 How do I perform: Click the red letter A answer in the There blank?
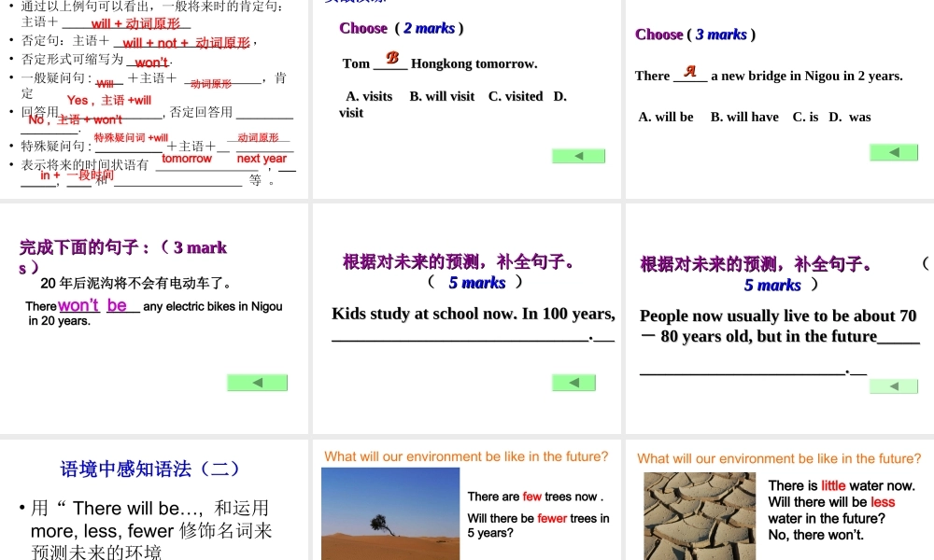[x=690, y=71]
